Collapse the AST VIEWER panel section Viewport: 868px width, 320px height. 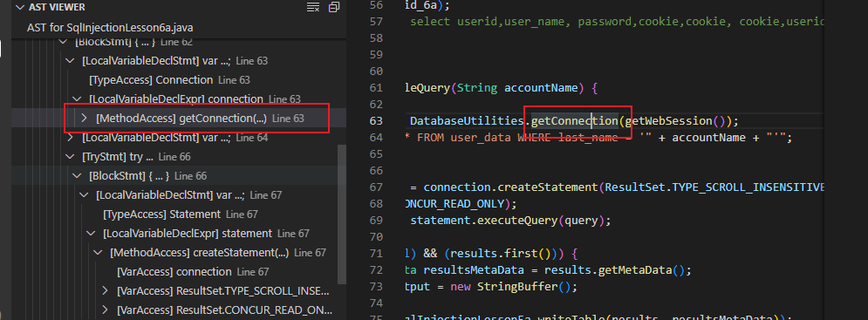click(x=20, y=8)
